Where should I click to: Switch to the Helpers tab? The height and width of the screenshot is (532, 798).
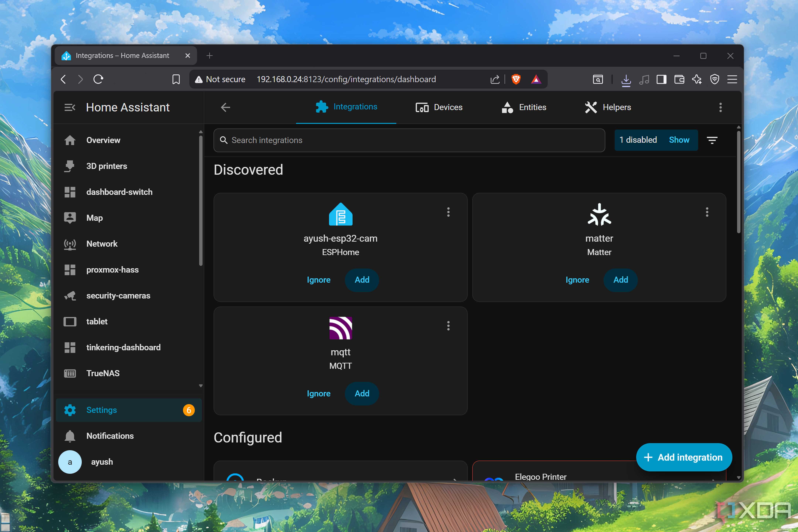pyautogui.click(x=608, y=108)
